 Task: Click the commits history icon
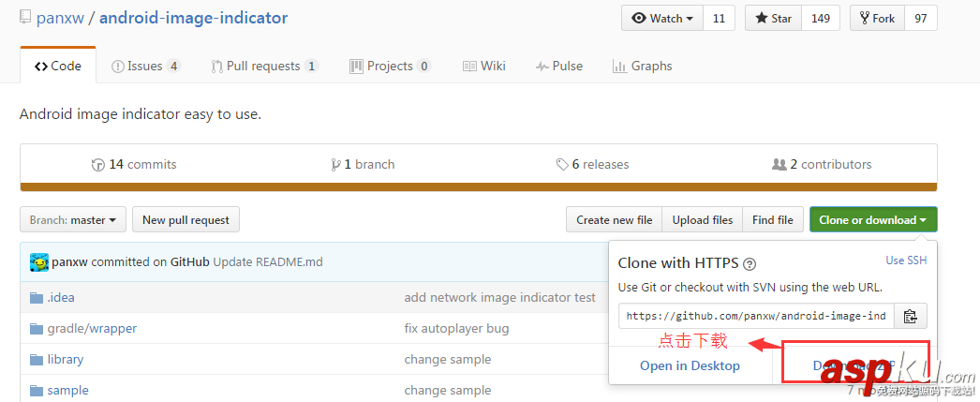pos(98,165)
